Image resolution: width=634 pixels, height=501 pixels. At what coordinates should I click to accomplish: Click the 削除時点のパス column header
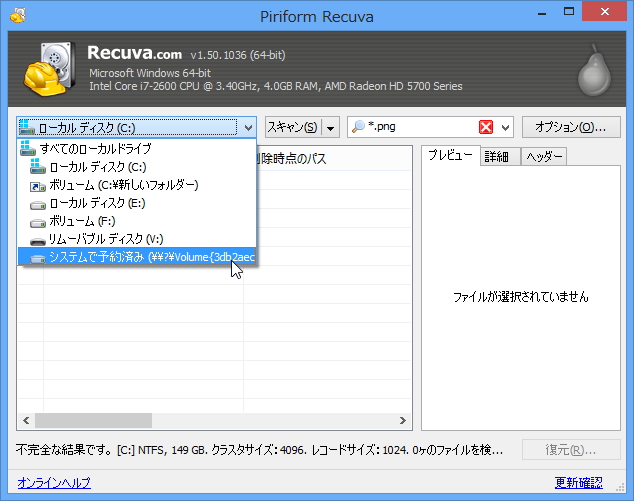point(327,159)
